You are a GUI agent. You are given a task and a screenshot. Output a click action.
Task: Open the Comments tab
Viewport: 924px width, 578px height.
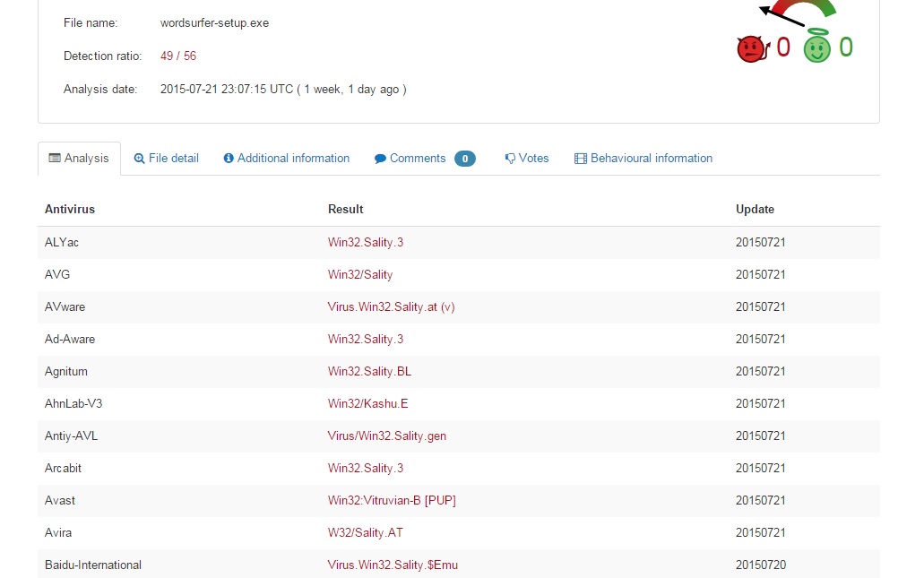[x=425, y=158]
